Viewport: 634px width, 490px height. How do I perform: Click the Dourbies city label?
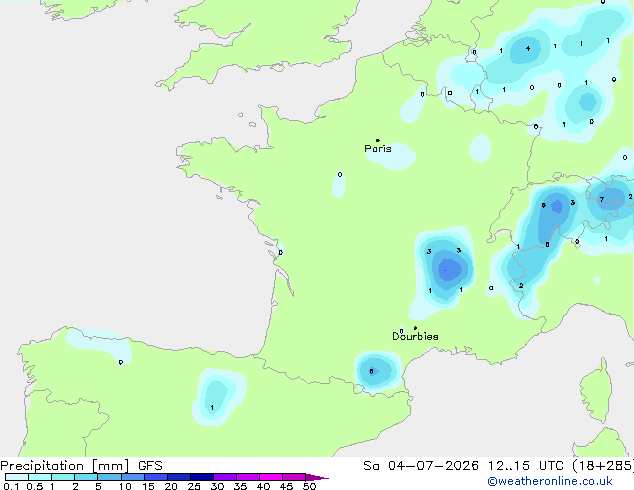click(415, 336)
